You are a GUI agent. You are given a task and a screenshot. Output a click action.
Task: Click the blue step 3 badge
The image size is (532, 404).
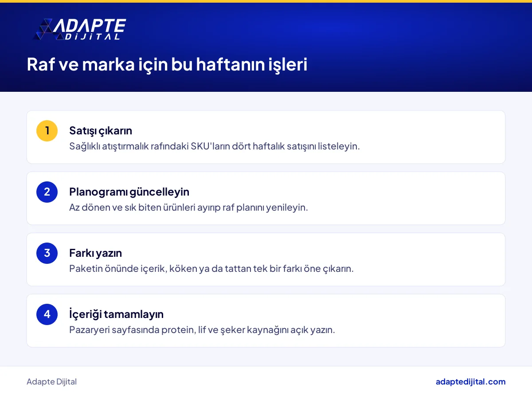click(47, 253)
